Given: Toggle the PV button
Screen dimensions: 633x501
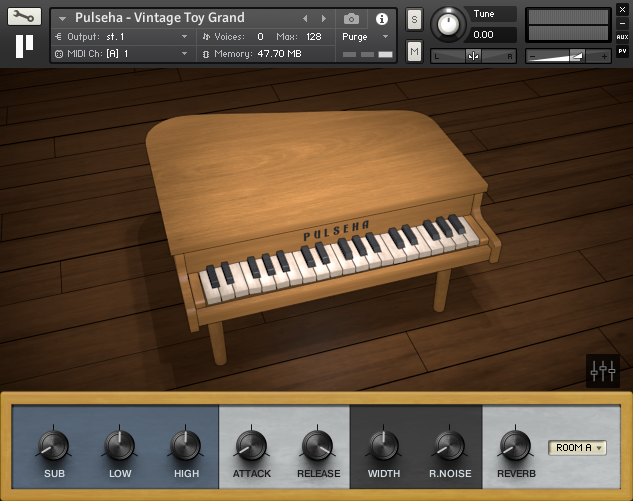Looking at the screenshot, I should coord(622,51).
